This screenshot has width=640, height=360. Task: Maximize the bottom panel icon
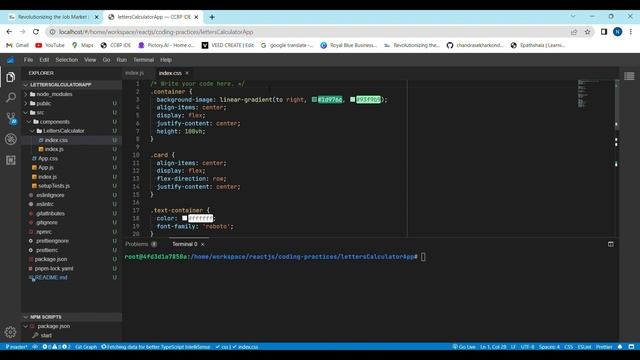click(x=611, y=244)
